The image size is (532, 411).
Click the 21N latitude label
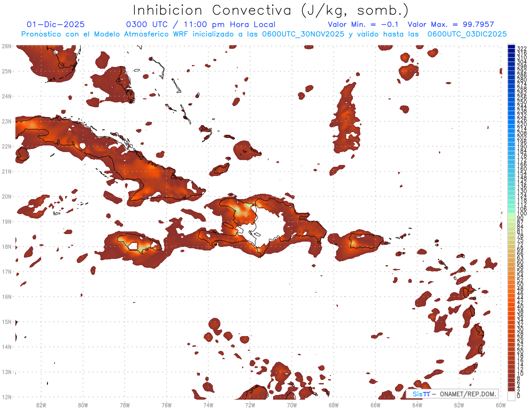[x=6, y=171]
